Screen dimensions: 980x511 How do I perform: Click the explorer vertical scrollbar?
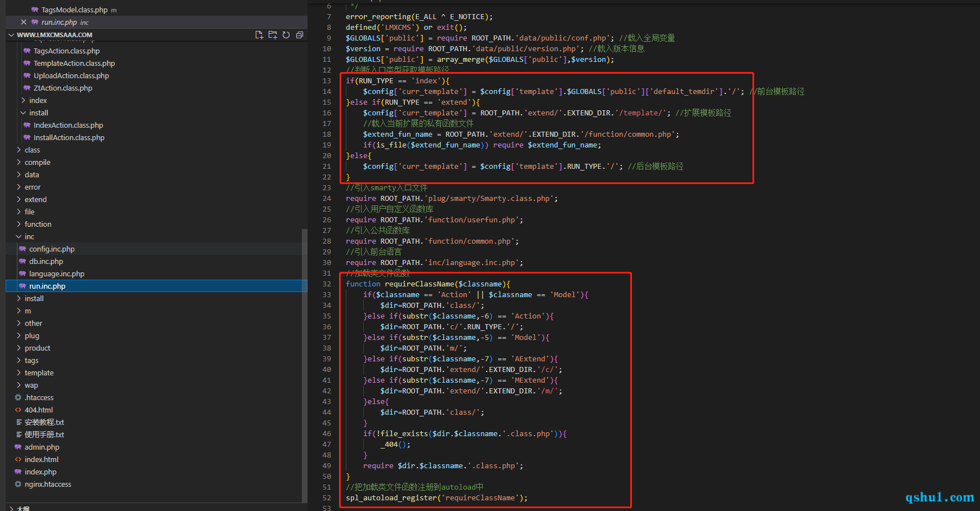[x=305, y=366]
